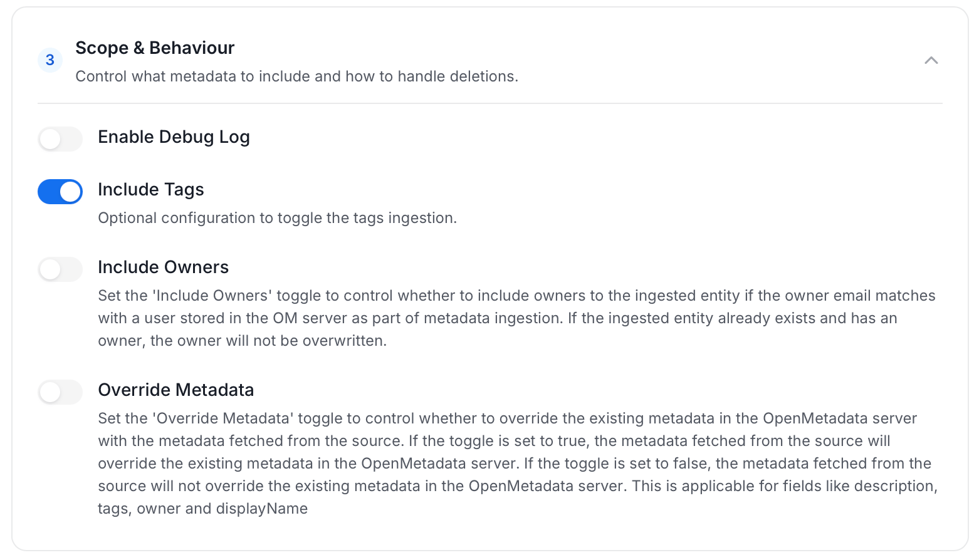This screenshot has width=979, height=560.
Task: Turn on the Enable Debug Log switch
Action: coord(60,139)
